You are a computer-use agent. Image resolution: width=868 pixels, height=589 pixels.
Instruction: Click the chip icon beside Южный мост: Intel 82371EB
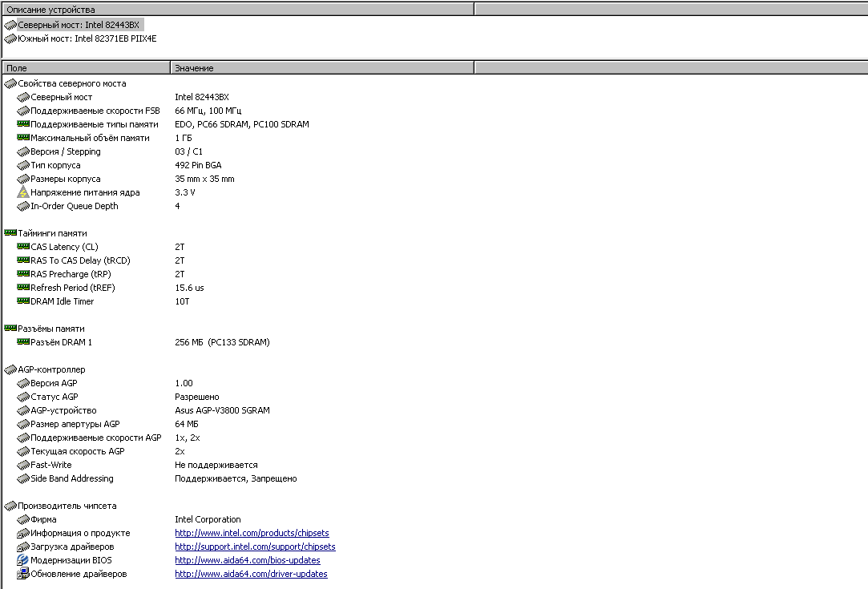point(10,38)
